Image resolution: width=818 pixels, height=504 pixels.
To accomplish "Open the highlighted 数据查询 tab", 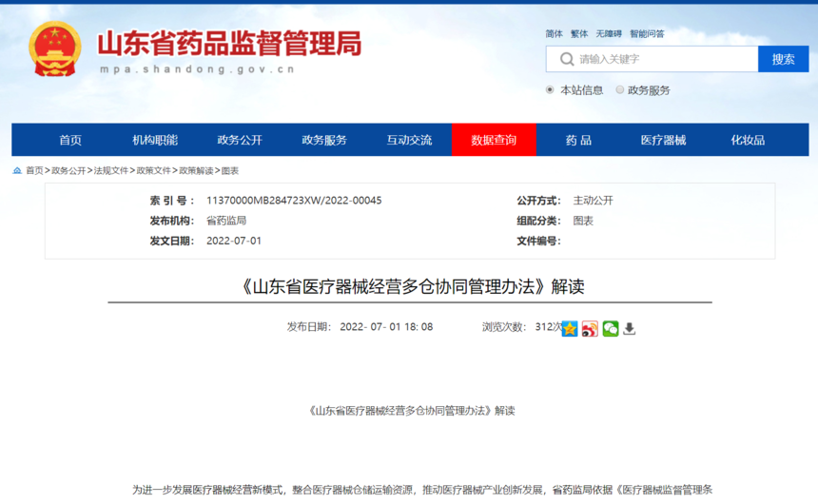I will coord(494,140).
